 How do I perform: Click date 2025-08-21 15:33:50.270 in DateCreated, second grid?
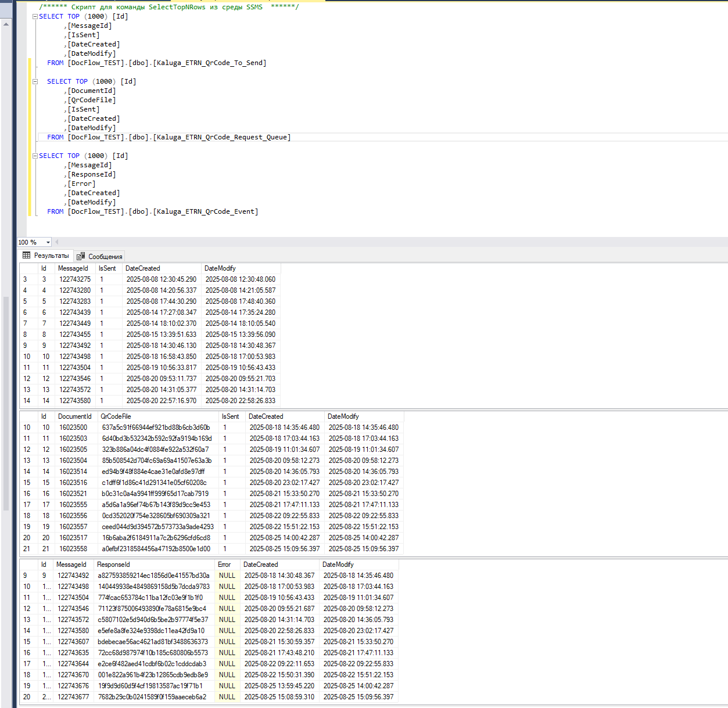point(285,494)
